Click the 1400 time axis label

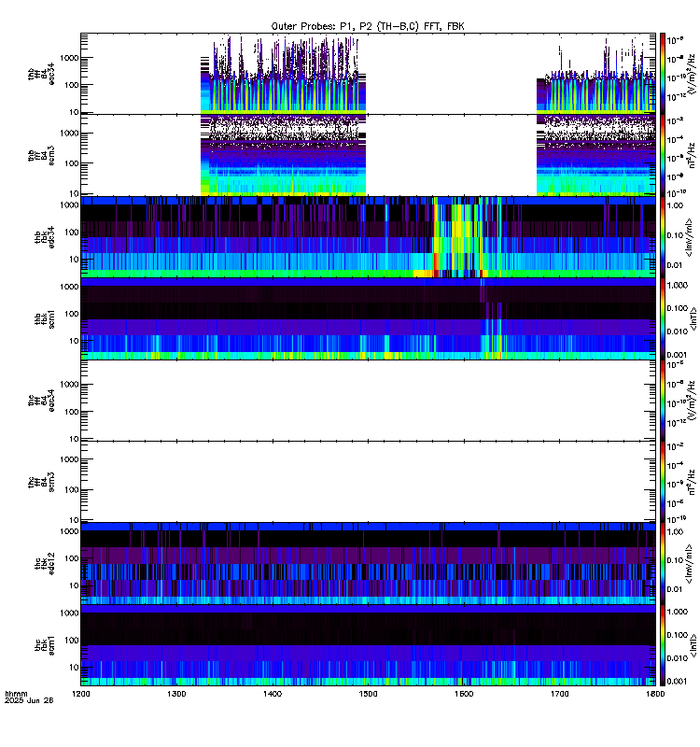(273, 694)
